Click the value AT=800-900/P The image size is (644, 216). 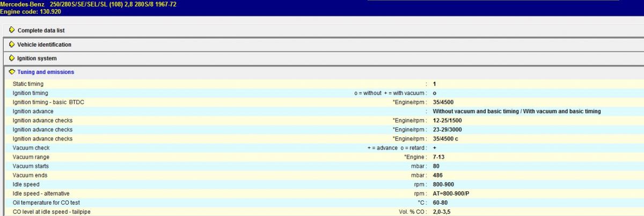click(x=452, y=193)
